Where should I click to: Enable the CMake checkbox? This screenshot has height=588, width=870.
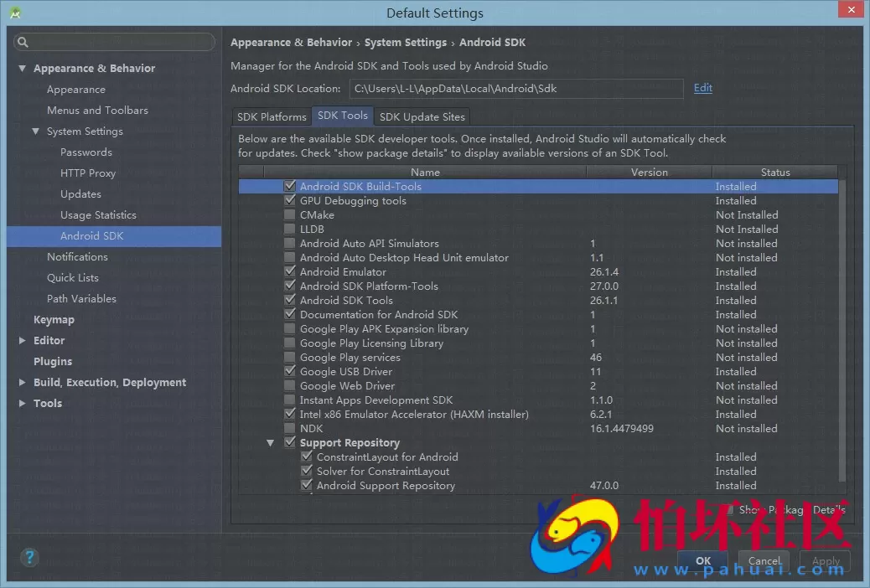click(x=289, y=214)
